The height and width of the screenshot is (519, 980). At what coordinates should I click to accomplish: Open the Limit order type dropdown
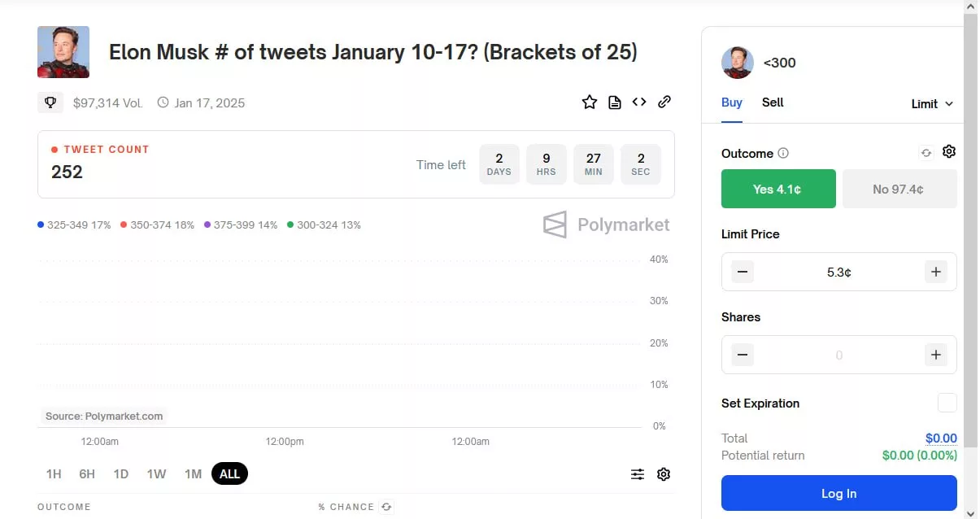932,103
